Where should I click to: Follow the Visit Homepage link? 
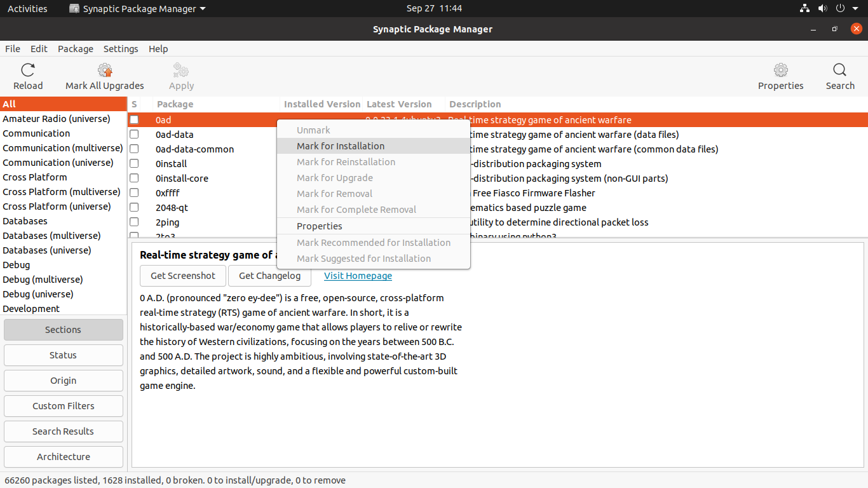pos(358,276)
